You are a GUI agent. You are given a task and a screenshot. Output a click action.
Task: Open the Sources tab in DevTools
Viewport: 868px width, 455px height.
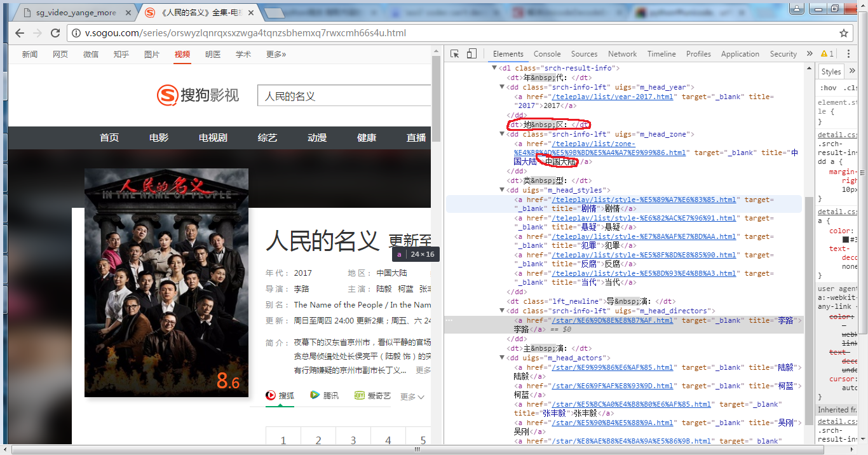tap(584, 54)
